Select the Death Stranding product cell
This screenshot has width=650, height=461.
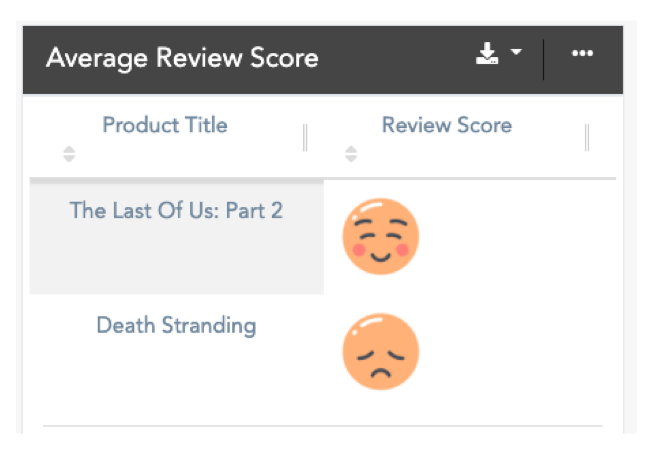tap(176, 326)
